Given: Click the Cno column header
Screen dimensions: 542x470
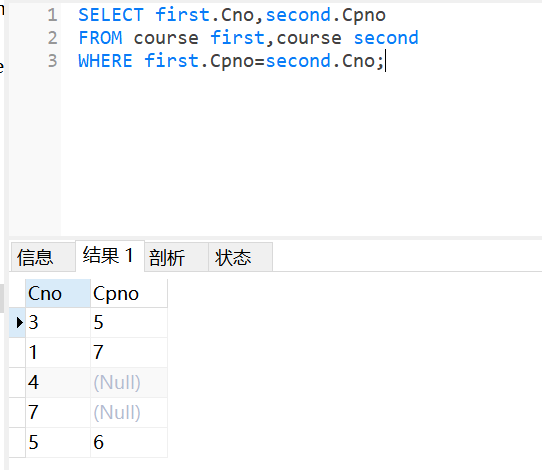Looking at the screenshot, I should click(x=58, y=293).
